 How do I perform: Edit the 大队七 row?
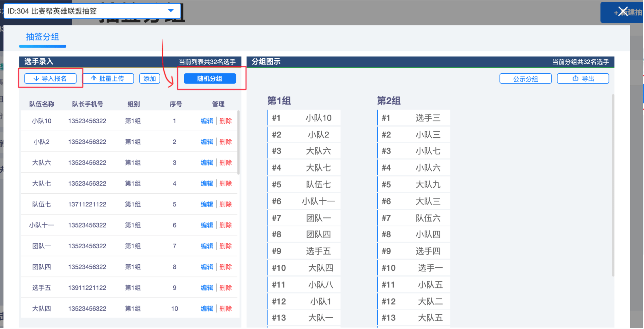pyautogui.click(x=207, y=184)
